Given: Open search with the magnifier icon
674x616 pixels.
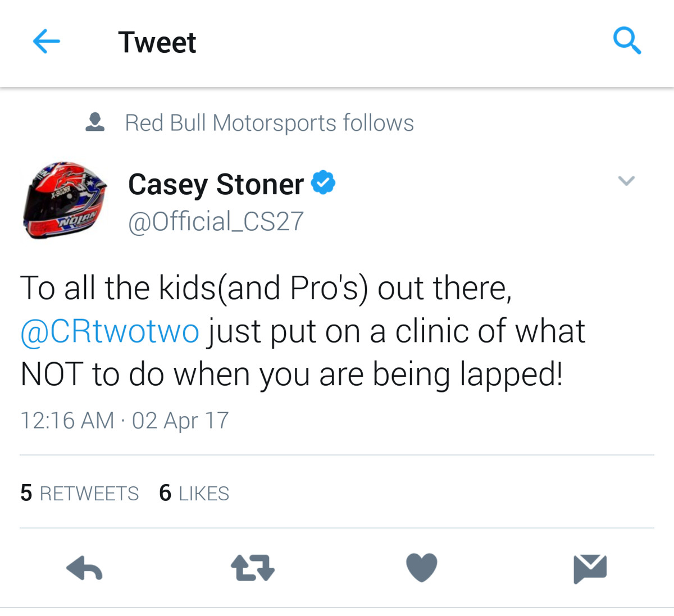Looking at the screenshot, I should tap(627, 41).
